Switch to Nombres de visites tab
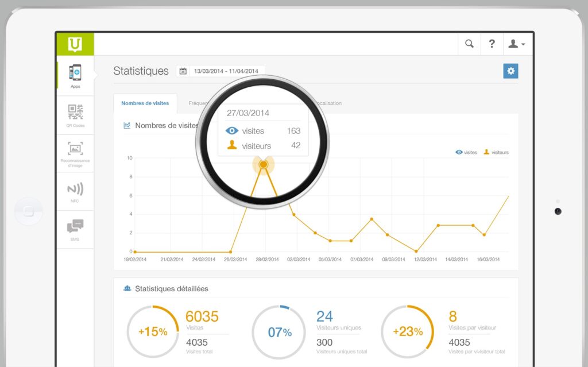The height and width of the screenshot is (367, 588). pos(145,103)
